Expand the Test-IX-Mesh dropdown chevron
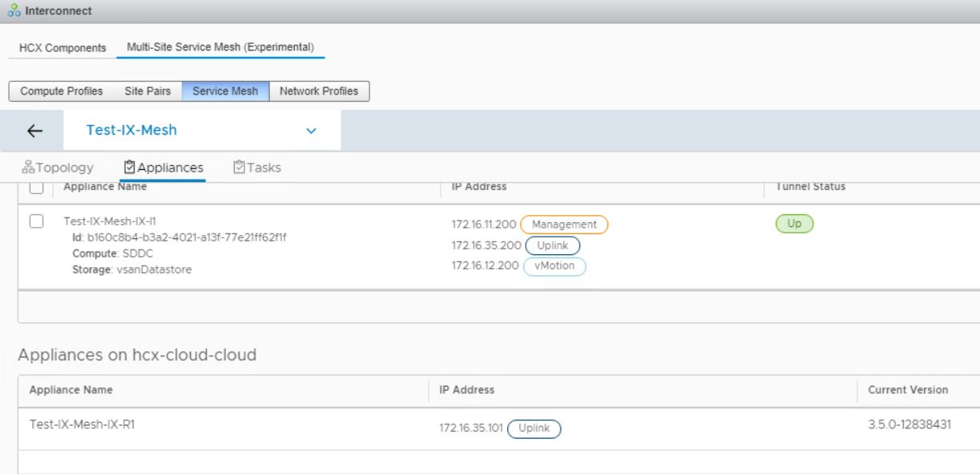 tap(312, 131)
